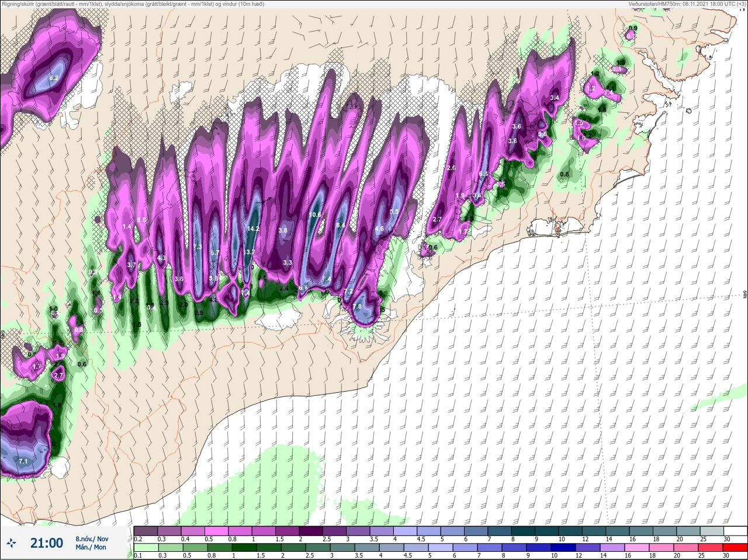The height and width of the screenshot is (560, 748).
Task: Click the 4.6 precipitation value
Action: (379, 229)
